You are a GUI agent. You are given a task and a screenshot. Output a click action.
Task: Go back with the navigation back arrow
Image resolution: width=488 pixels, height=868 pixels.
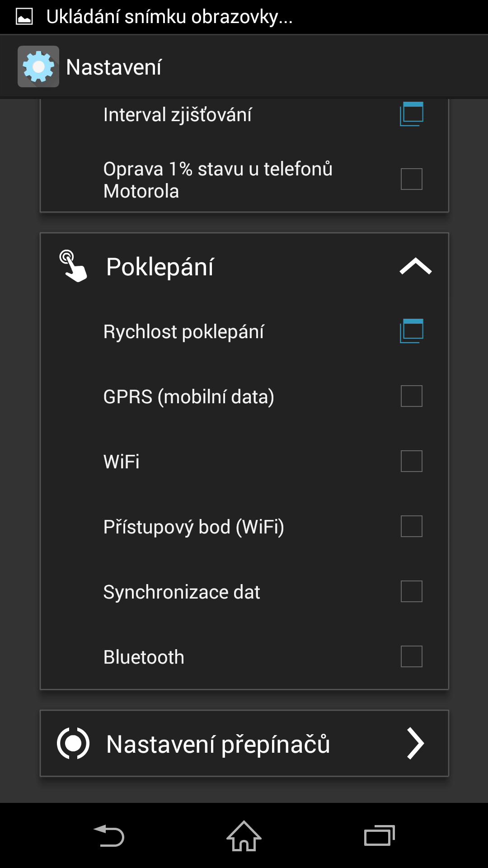[109, 835]
